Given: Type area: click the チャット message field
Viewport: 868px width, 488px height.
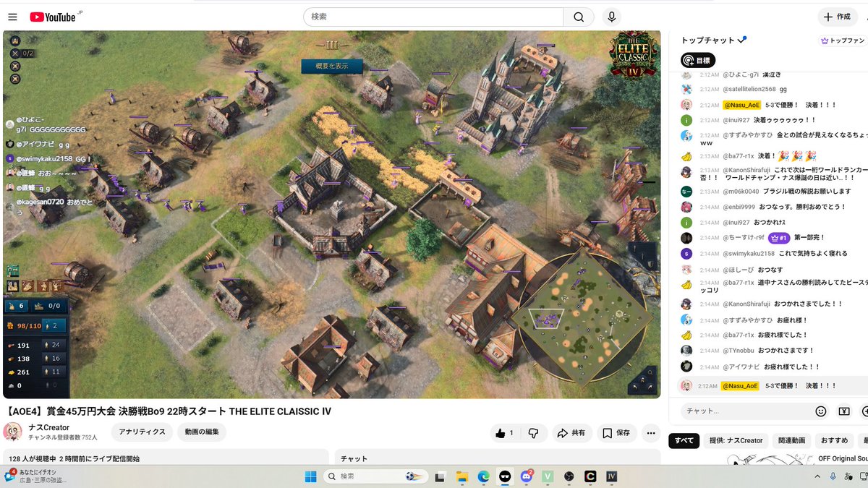Looking at the screenshot, I should click(745, 411).
